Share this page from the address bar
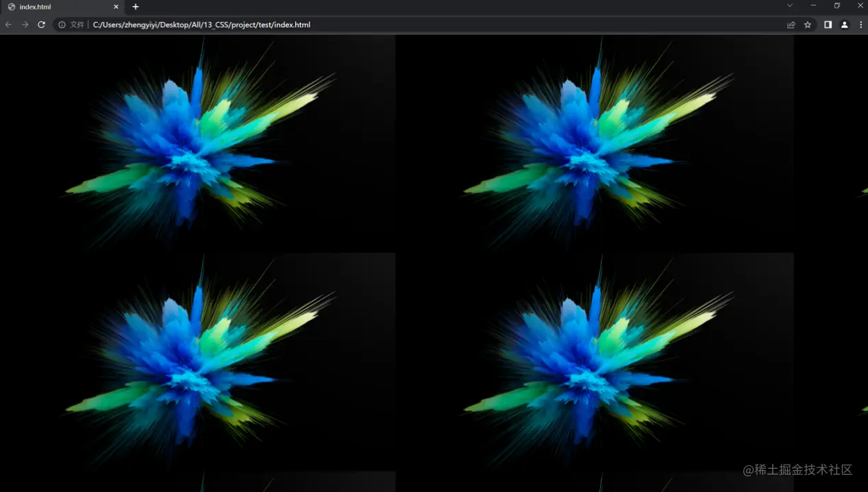 791,25
